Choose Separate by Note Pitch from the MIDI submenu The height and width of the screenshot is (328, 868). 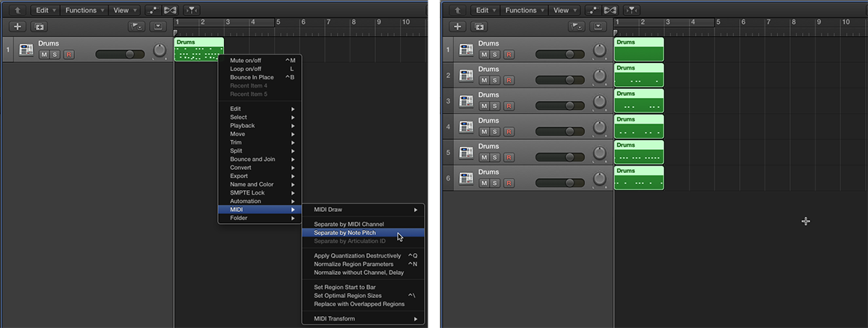click(363, 233)
